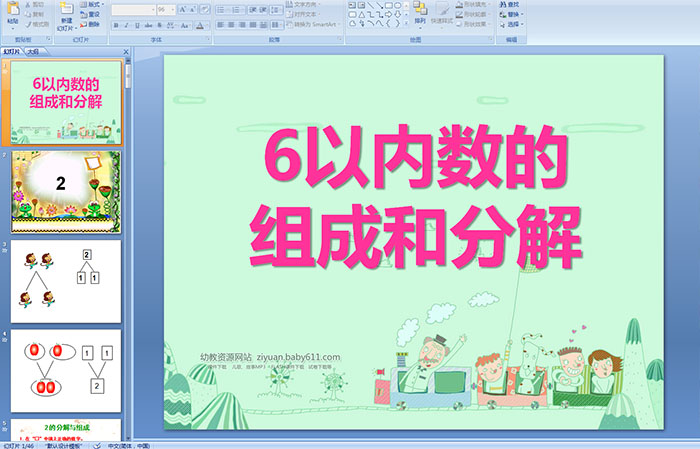Select the Text Box shape
Viewport: 700px width, 449px height.
[352, 5]
